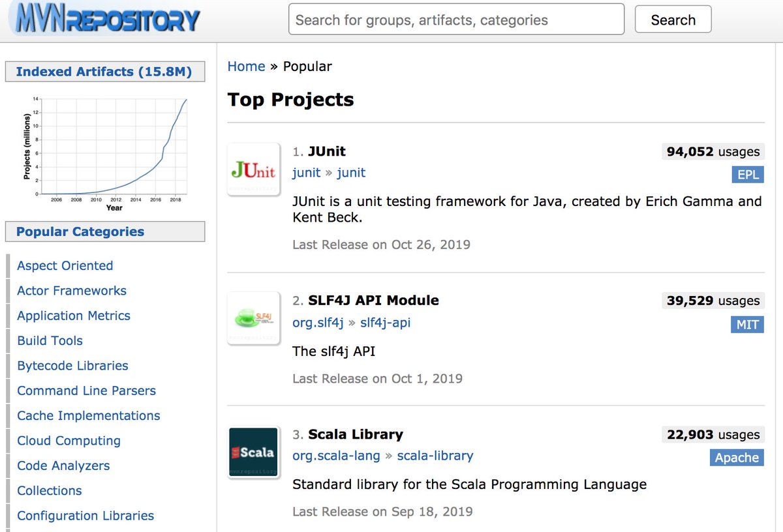Viewport: 783px width, 532px height.
Task: Click the JUnit unit testing framework description
Action: pos(527,209)
